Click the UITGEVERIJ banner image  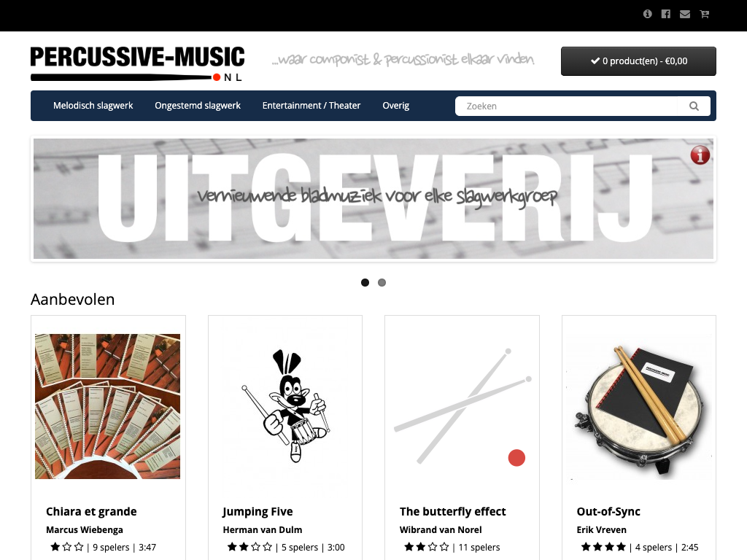(x=373, y=198)
